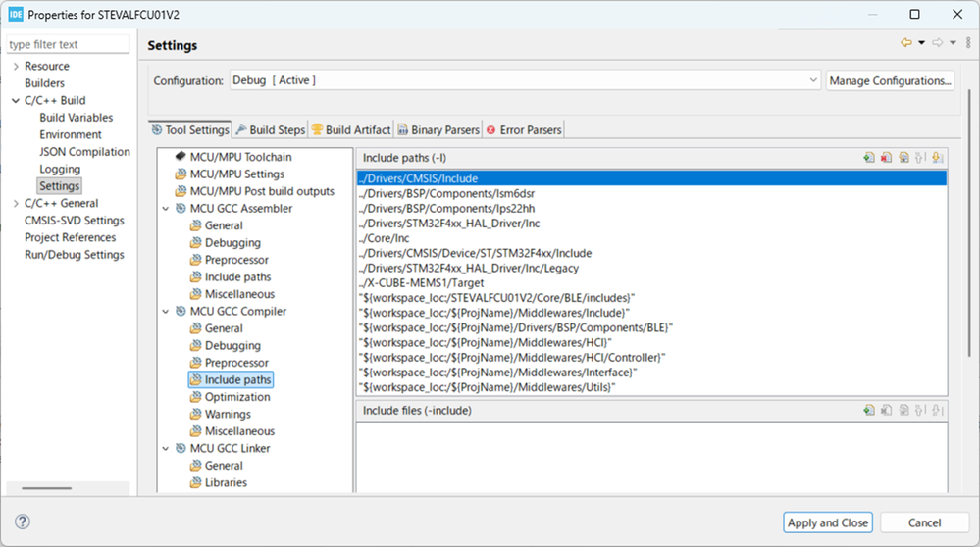This screenshot has width=980, height=547.
Task: Expand the Resource tree node
Action: click(x=16, y=67)
